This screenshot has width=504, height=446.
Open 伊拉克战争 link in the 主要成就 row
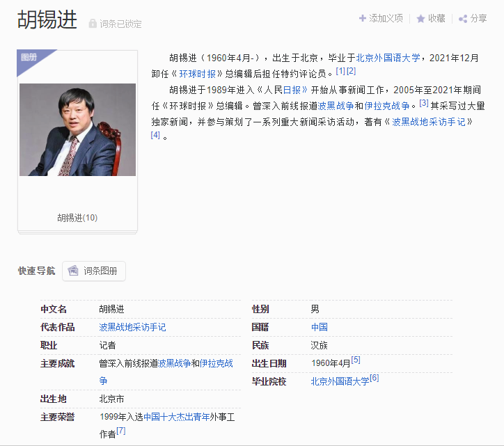pos(166,372)
